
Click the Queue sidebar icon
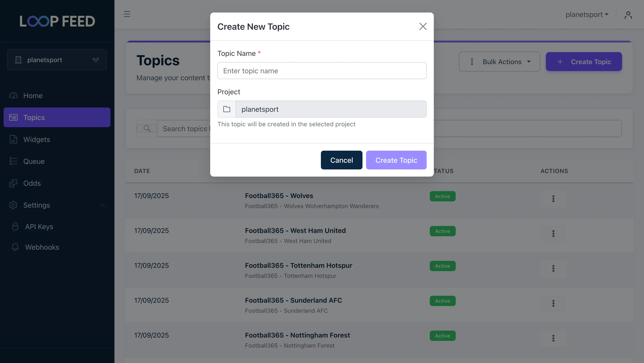click(x=13, y=161)
